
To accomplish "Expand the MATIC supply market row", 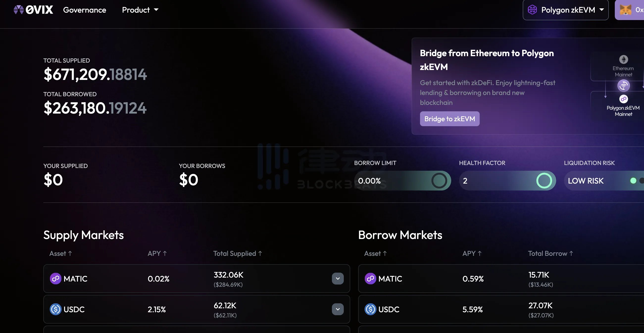I will point(337,278).
